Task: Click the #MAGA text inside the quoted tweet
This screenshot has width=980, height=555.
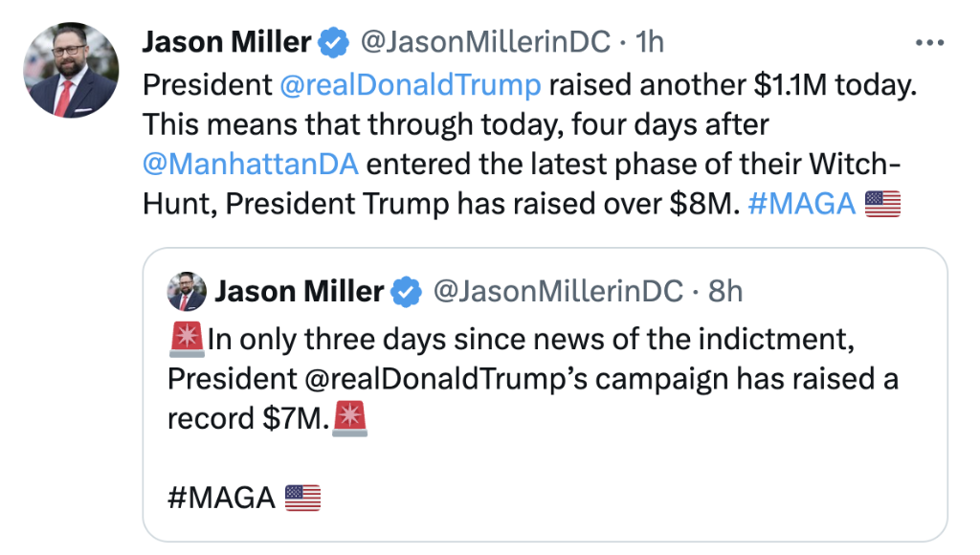Action: click(x=221, y=498)
